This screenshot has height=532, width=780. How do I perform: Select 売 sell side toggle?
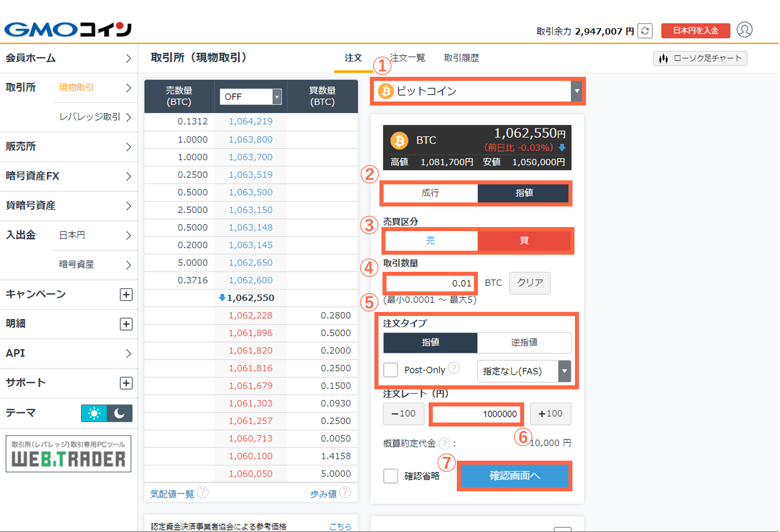pyautogui.click(x=430, y=241)
